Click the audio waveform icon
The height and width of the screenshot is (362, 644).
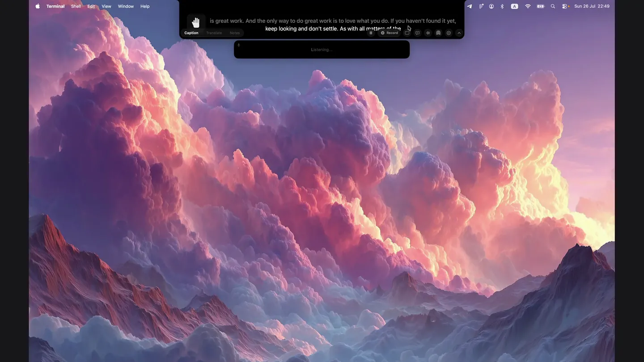coord(428,33)
